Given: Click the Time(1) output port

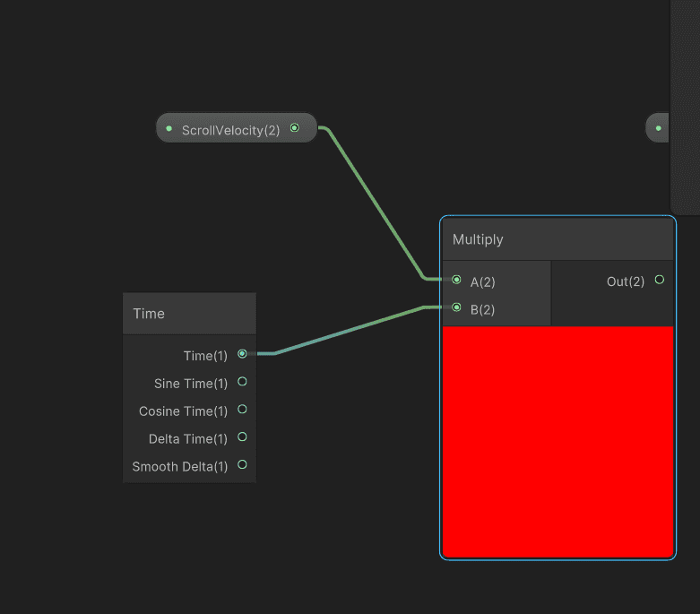Looking at the screenshot, I should [x=242, y=354].
